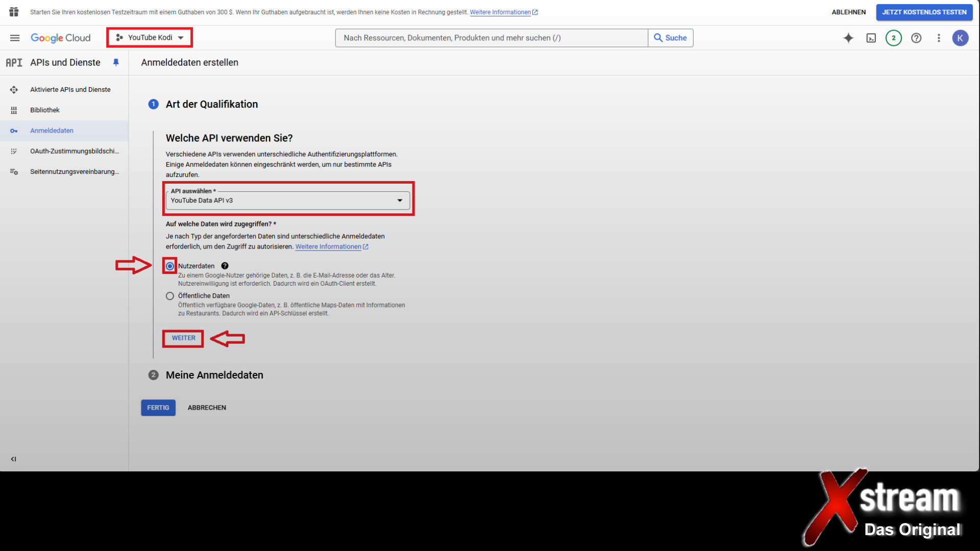Click the Gemini sparkle assistant icon

tap(848, 38)
